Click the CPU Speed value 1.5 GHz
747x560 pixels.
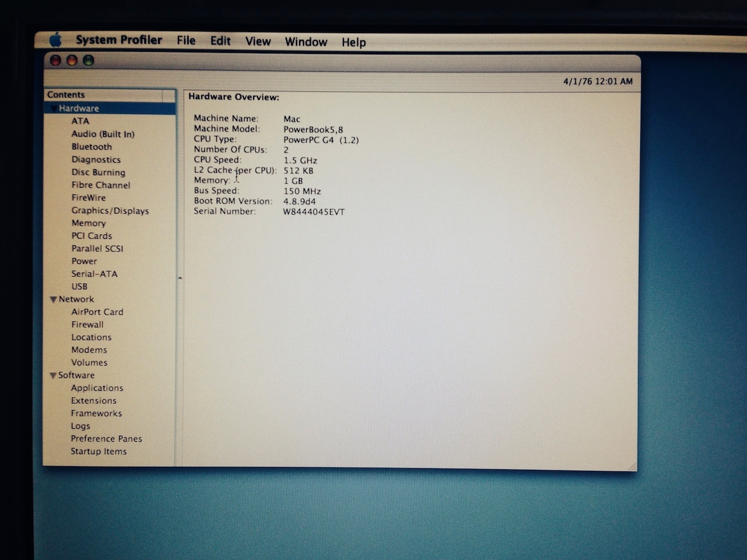[x=300, y=161]
